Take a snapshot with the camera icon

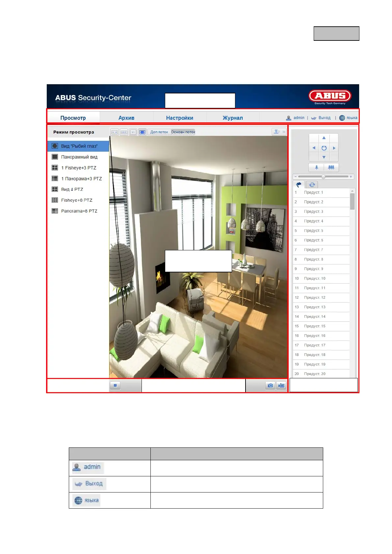(x=270, y=386)
